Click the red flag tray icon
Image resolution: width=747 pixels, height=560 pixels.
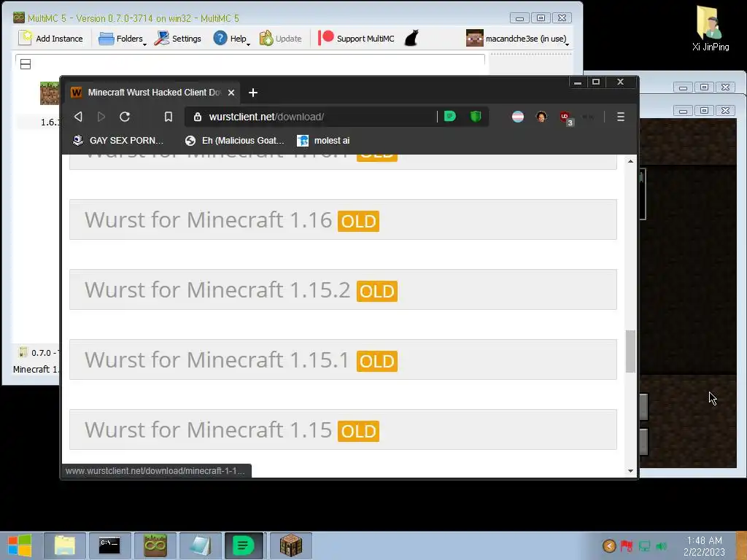click(x=627, y=545)
